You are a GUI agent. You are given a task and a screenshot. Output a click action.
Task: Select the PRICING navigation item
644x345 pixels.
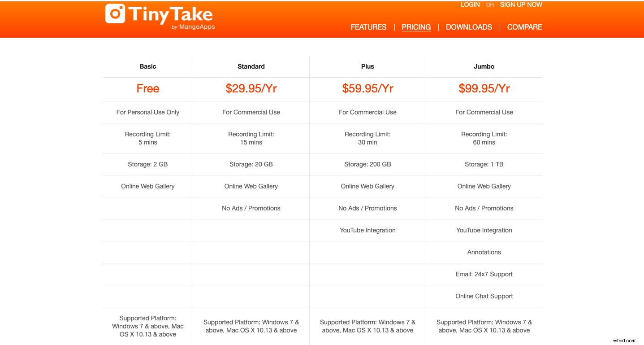(416, 27)
